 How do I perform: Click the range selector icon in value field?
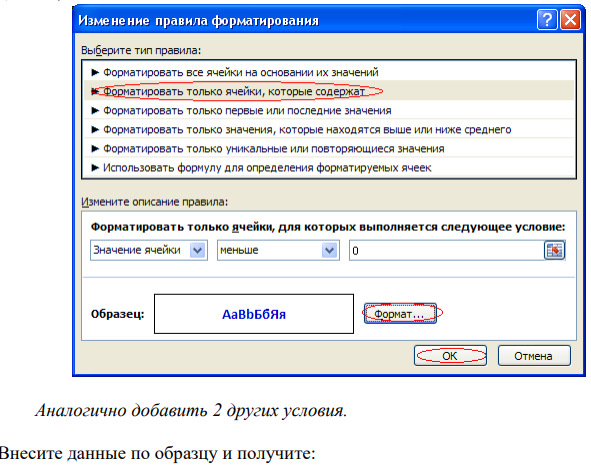coord(554,250)
